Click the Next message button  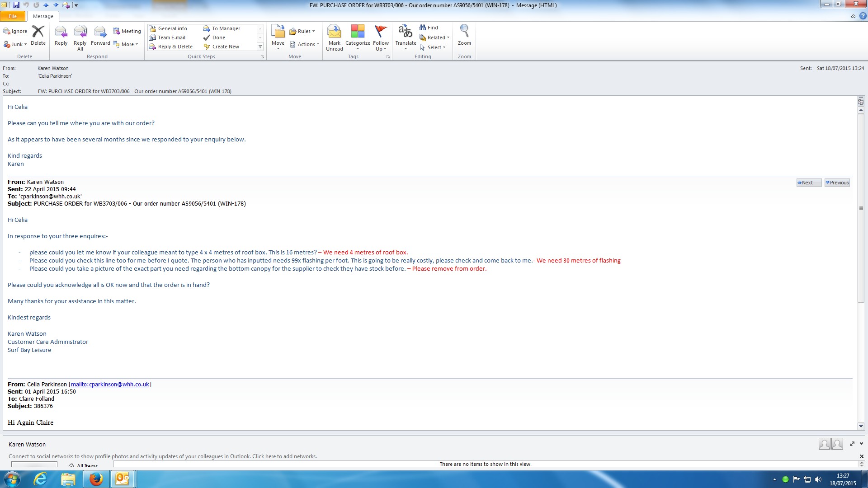click(808, 183)
